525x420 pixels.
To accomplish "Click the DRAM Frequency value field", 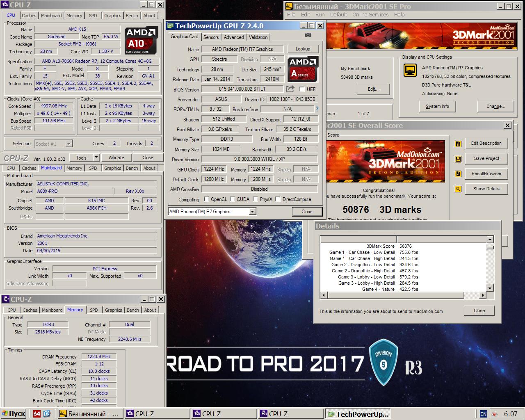I will [x=99, y=356].
